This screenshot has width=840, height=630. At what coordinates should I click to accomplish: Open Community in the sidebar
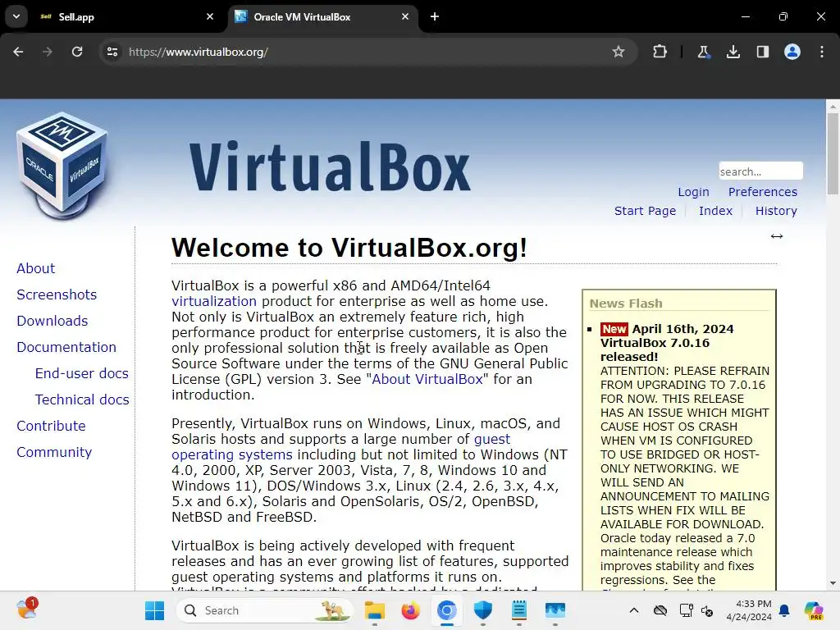54,452
